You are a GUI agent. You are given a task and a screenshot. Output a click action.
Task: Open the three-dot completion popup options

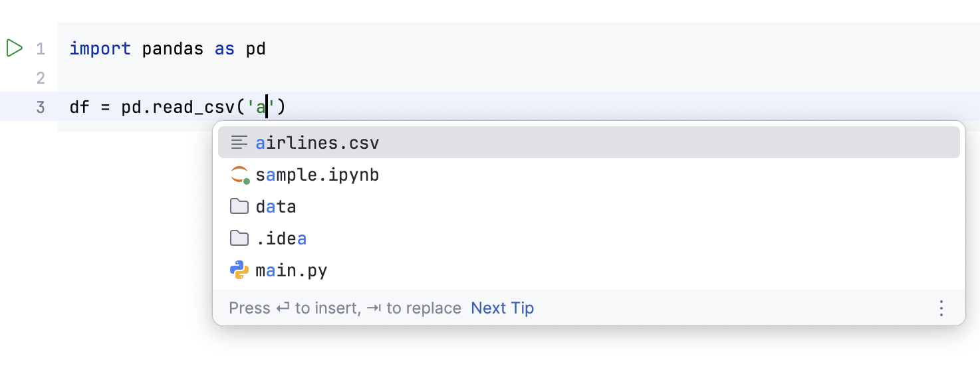pos(941,308)
